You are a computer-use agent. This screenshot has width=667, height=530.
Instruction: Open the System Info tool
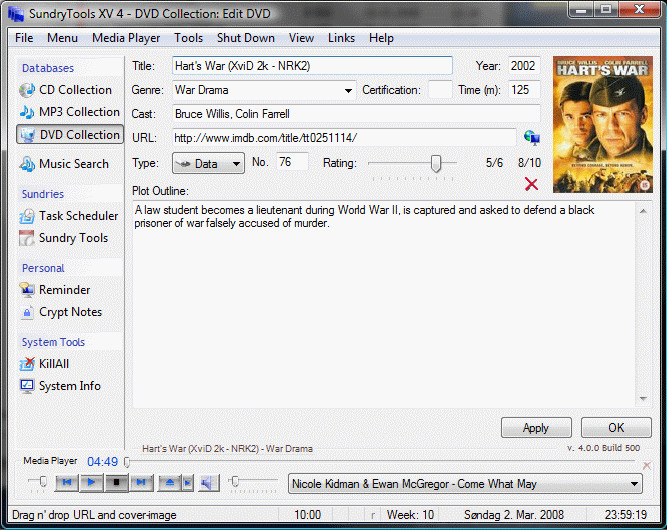tap(60, 386)
